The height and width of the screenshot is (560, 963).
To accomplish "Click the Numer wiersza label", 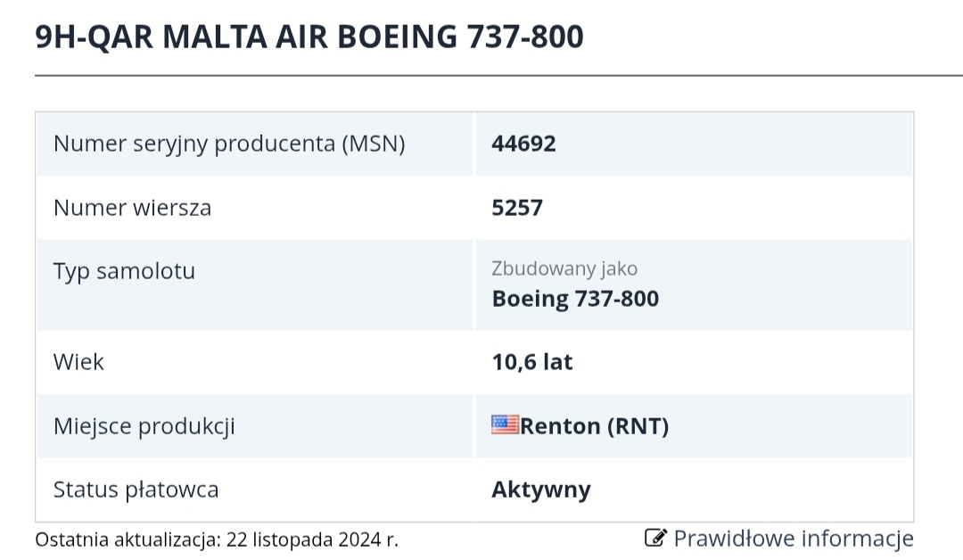I will point(132,208).
